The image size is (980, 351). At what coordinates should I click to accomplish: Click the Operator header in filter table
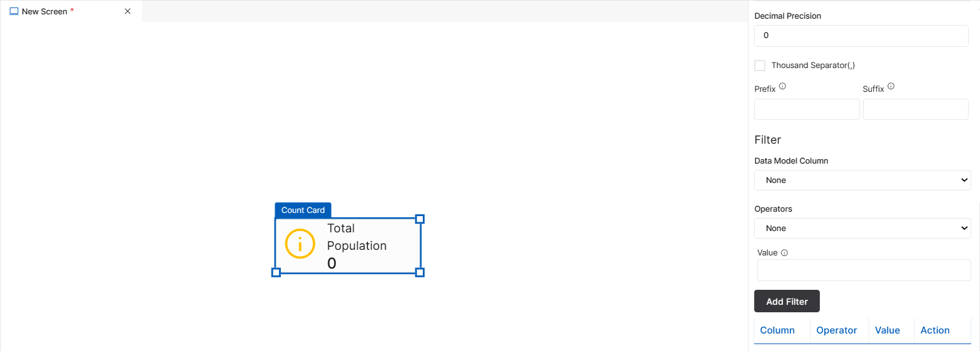(837, 330)
